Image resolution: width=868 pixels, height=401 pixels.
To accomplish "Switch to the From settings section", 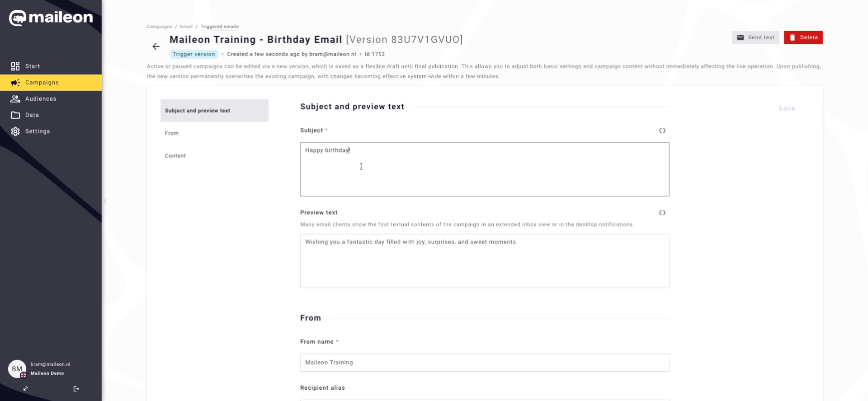I will click(x=172, y=133).
